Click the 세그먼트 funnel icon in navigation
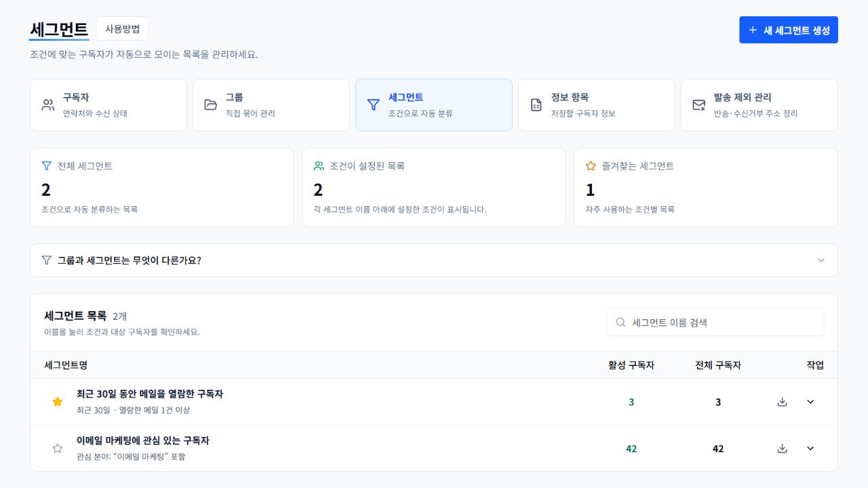This screenshot has width=868, height=488. pyautogui.click(x=373, y=105)
